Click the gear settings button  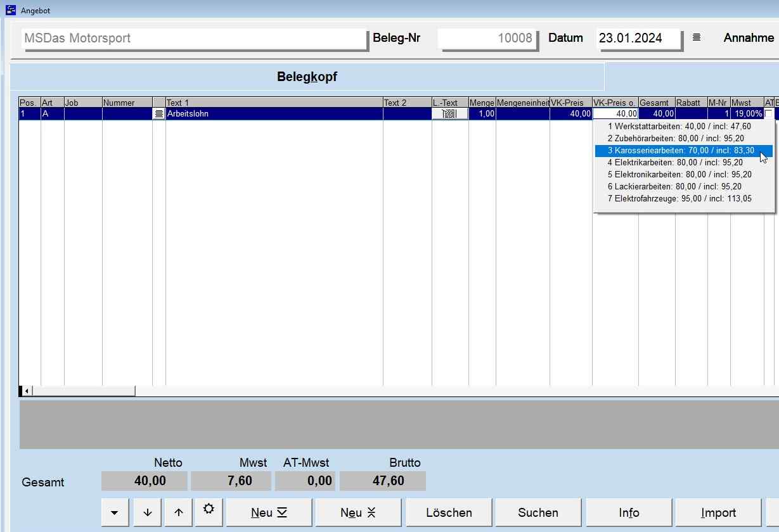tap(209, 512)
